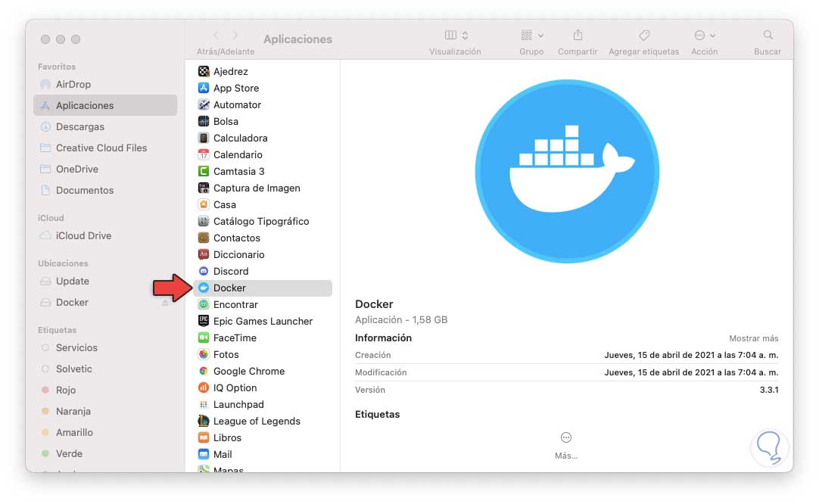Select the Automator app icon
Image resolution: width=819 pixels, height=504 pixels.
tap(204, 105)
